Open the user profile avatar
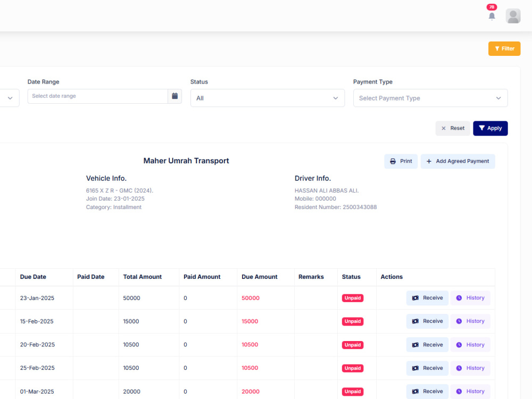Screen dimensions: 532x399 tap(513, 16)
